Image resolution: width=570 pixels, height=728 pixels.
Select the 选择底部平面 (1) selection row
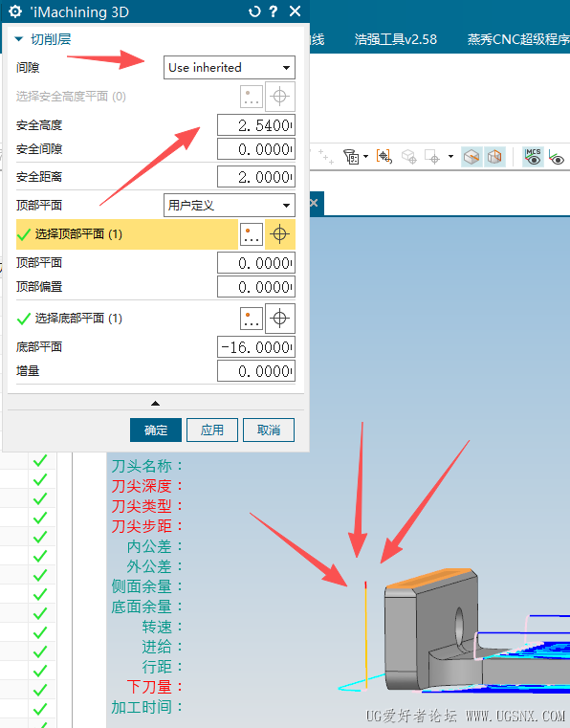tap(126, 319)
